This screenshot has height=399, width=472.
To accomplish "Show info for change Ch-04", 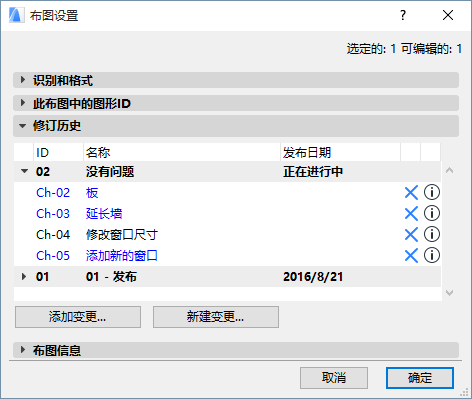I will point(432,234).
